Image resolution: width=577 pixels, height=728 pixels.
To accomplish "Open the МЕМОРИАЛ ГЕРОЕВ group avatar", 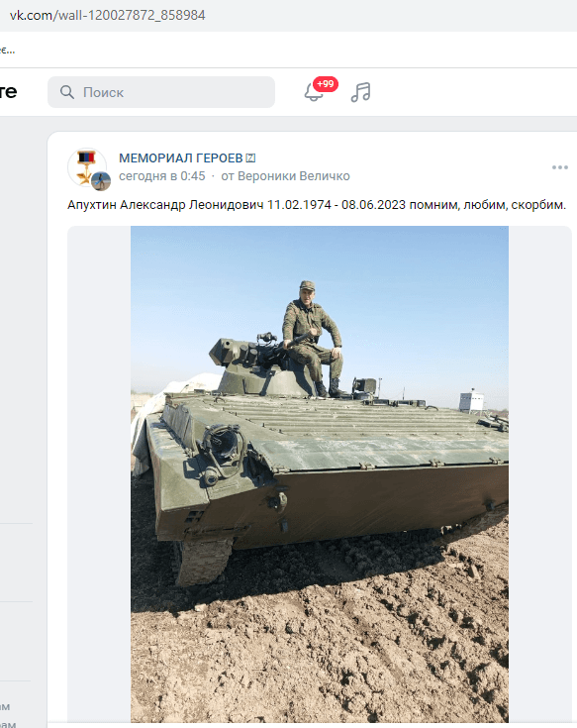I will click(87, 167).
